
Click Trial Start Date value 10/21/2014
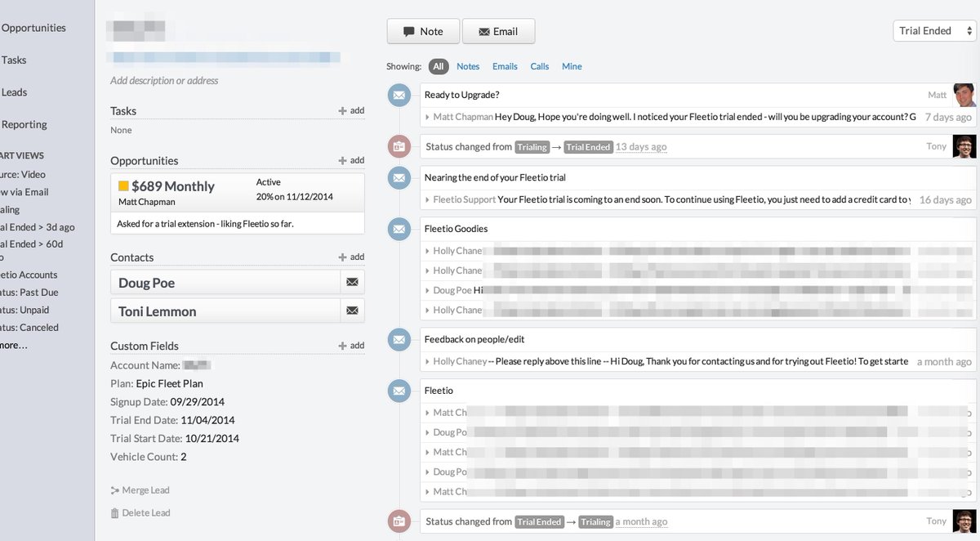(212, 438)
